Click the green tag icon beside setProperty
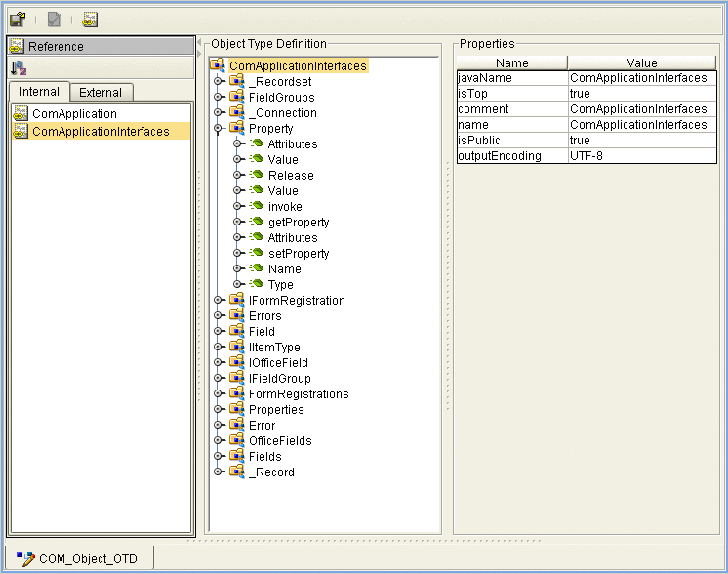The image size is (728, 574). pos(256,253)
